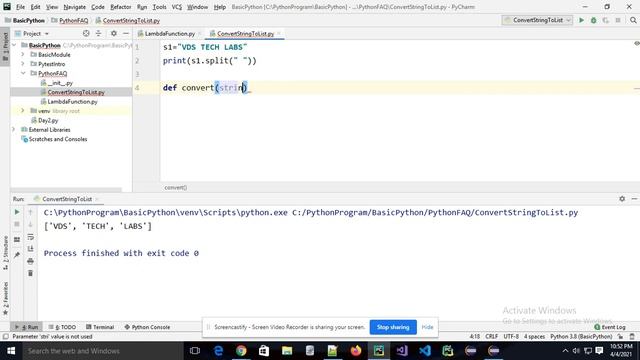Click the locate file target icon in Project panel

tap(86, 33)
